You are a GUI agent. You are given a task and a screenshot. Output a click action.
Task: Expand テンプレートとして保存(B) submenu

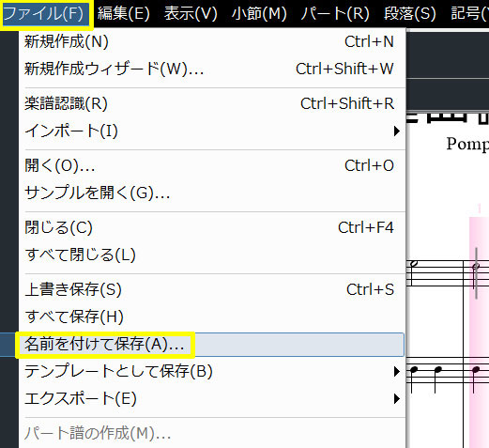pos(212,371)
